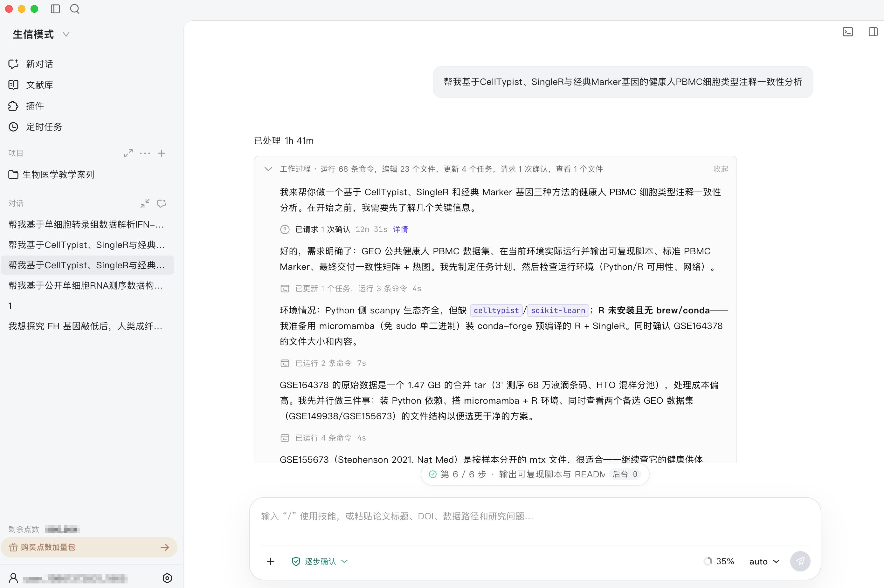Screen dimensions: 884x588
Task: Open the 生物医学教学案列 project folder
Action: 52,175
